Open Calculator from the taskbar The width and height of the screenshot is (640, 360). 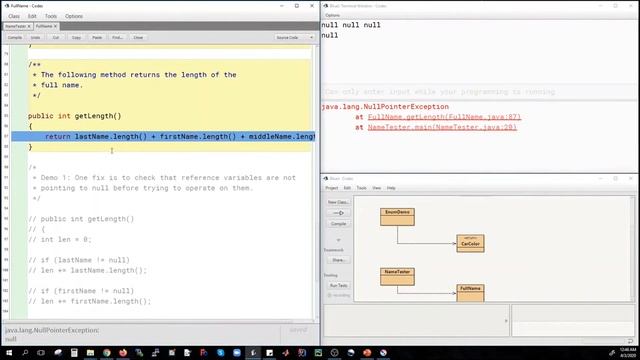pyautogui.click(x=74, y=353)
